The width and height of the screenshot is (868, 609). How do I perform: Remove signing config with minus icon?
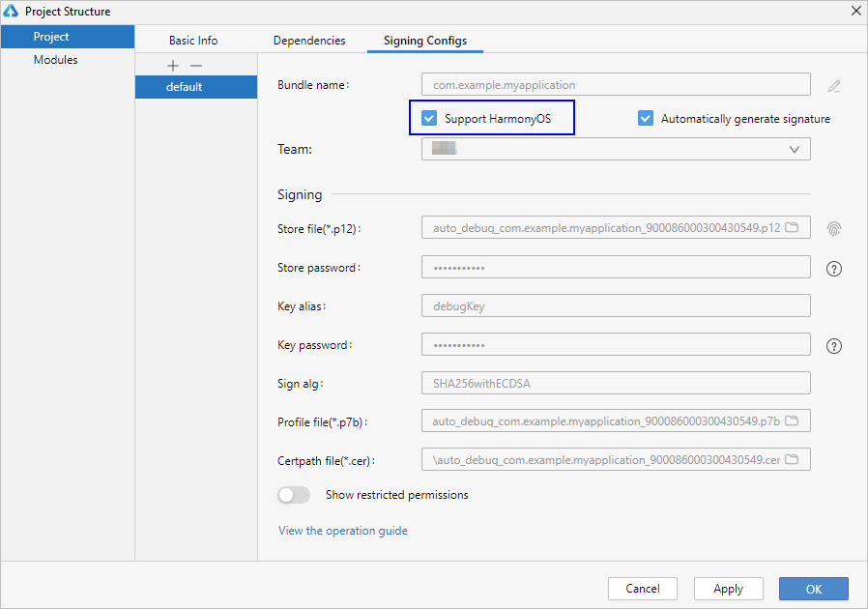tap(196, 66)
